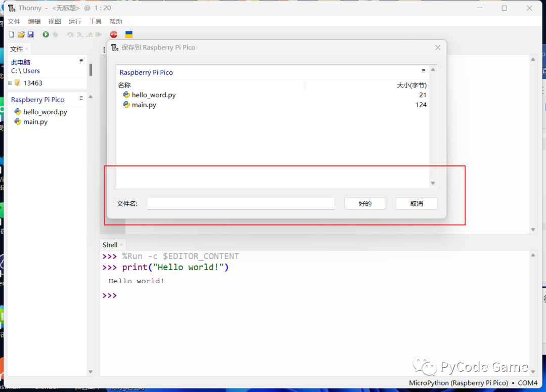Click the save dialog list's scroll up arrow

[x=433, y=70]
